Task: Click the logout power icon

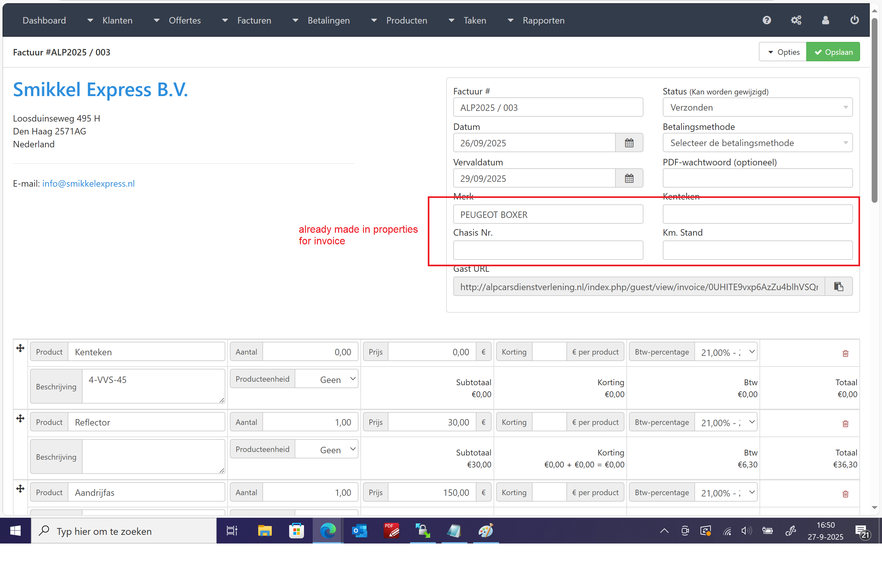Action: point(854,20)
